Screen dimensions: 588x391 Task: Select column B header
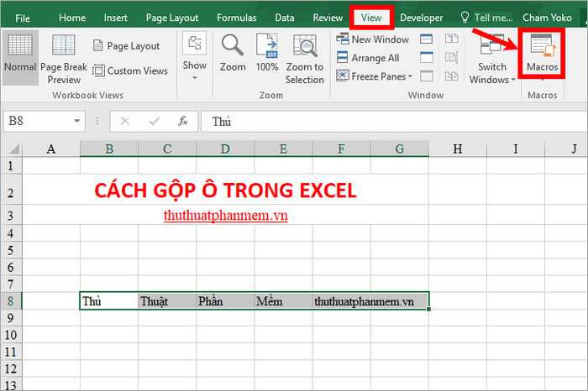109,149
